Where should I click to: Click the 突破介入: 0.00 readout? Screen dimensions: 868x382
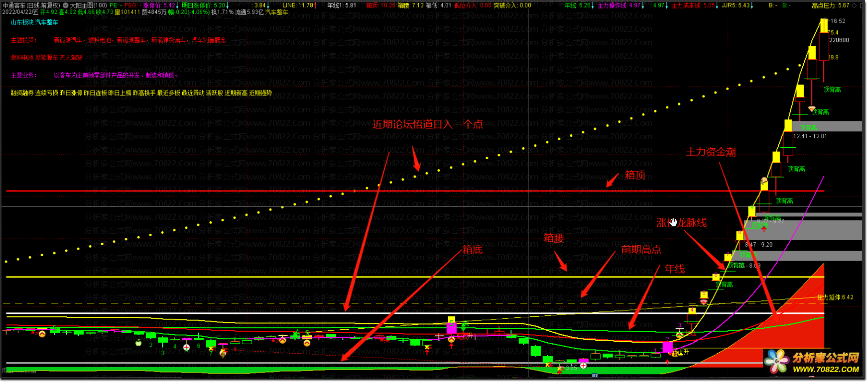512,5
